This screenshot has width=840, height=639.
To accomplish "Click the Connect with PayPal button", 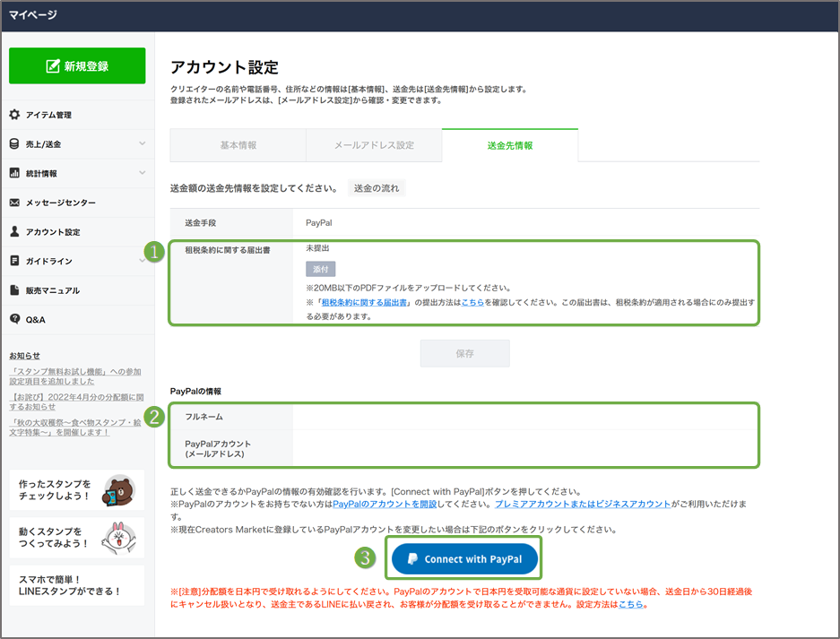I will click(463, 557).
